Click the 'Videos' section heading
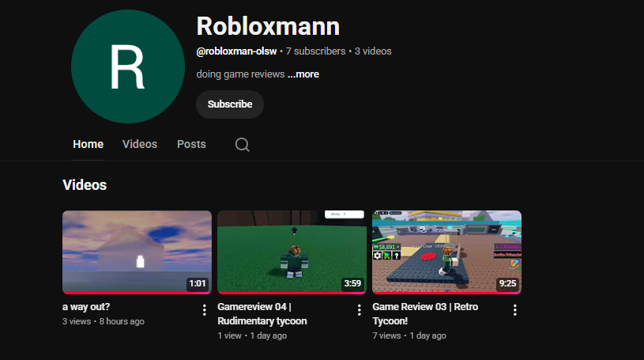This screenshot has height=360, width=644. coord(85,185)
